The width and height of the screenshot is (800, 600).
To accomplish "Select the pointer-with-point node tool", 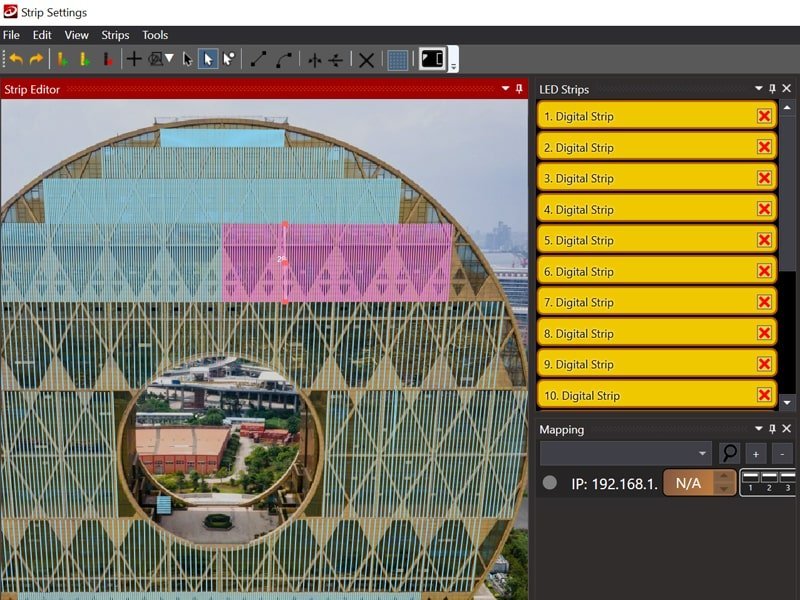I will click(x=229, y=59).
